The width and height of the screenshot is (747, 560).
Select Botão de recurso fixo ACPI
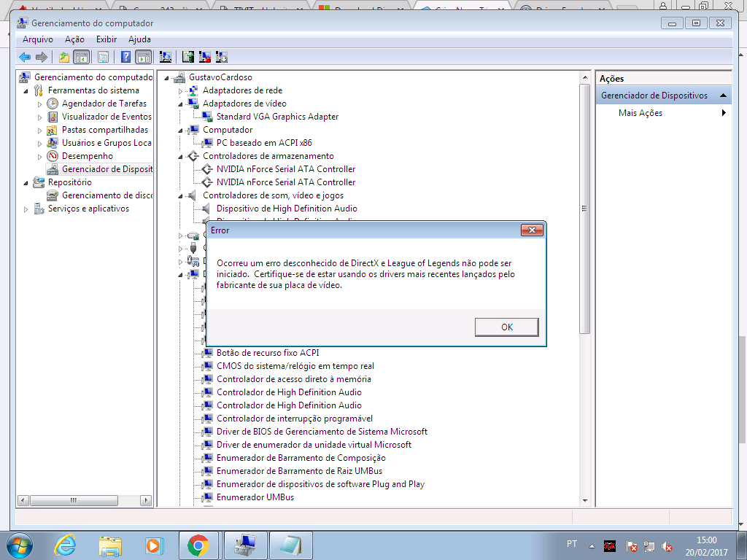(268, 353)
